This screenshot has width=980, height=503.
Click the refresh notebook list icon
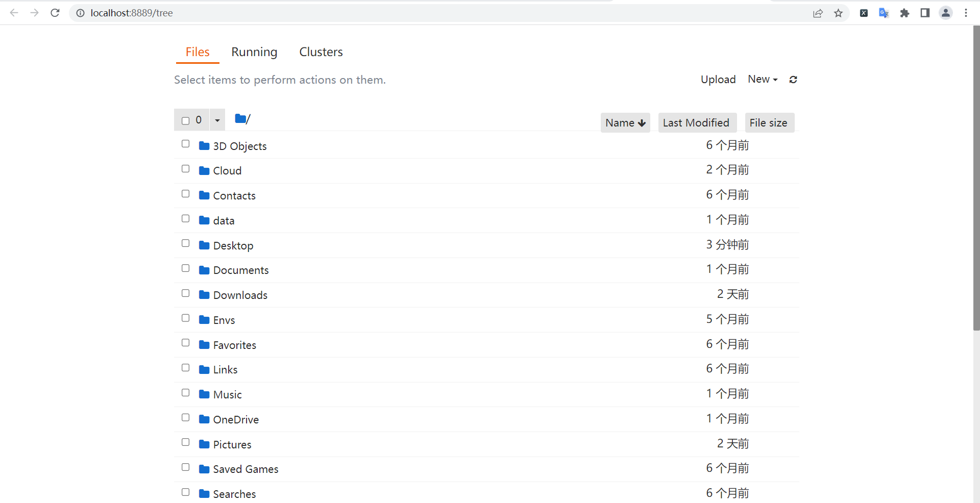coord(793,80)
